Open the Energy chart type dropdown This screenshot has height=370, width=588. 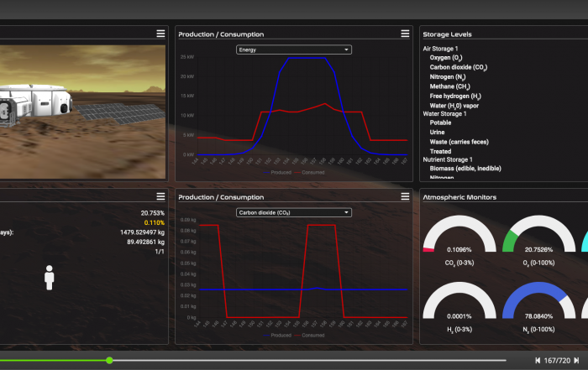tap(293, 50)
